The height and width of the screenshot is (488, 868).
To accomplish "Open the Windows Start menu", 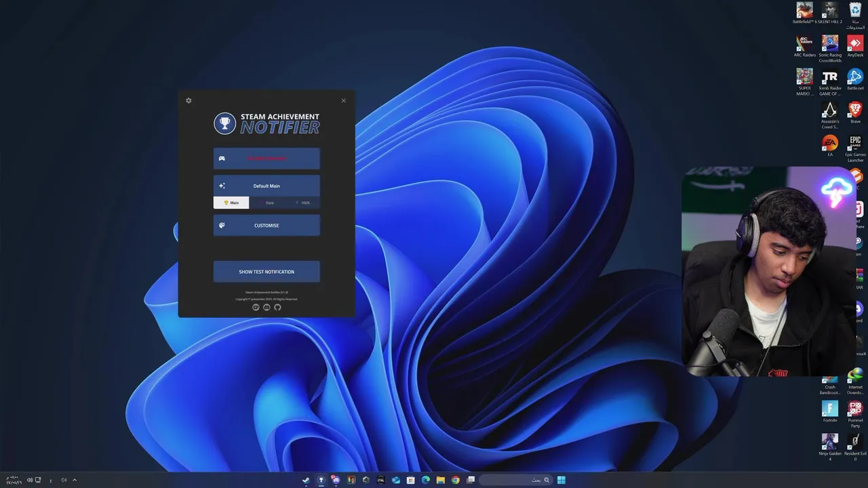I will pyautogui.click(x=561, y=480).
